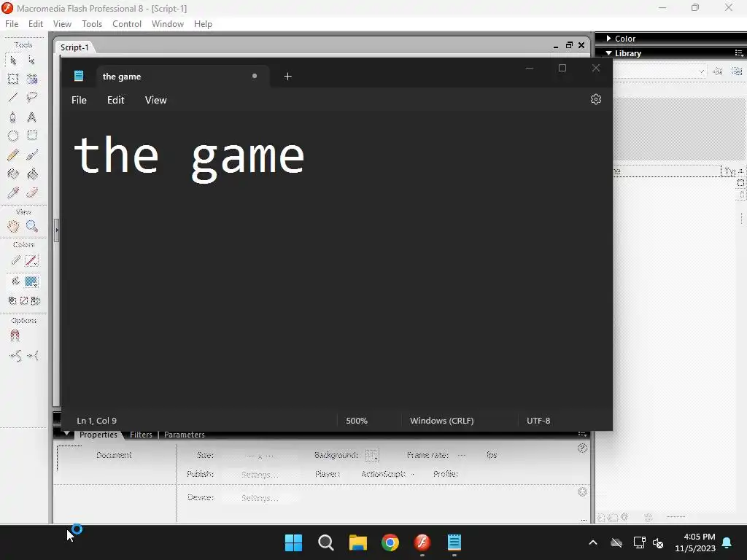Open Flash Tools menu
The width and height of the screenshot is (747, 560).
(x=92, y=24)
